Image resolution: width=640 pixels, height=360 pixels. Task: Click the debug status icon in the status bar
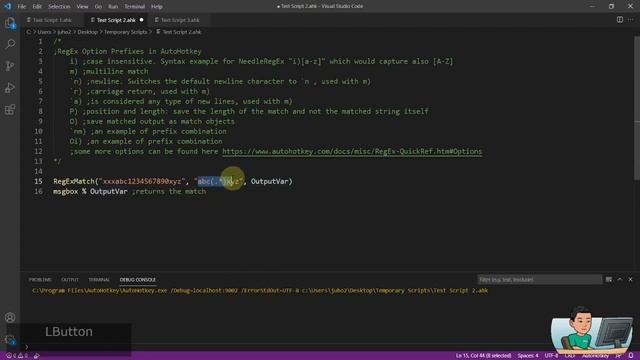37,356
